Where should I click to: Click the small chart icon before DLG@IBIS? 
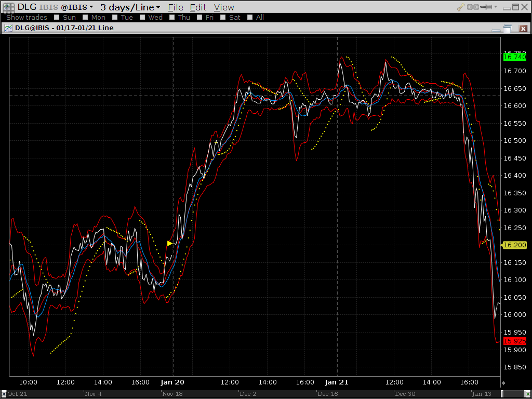(x=8, y=28)
